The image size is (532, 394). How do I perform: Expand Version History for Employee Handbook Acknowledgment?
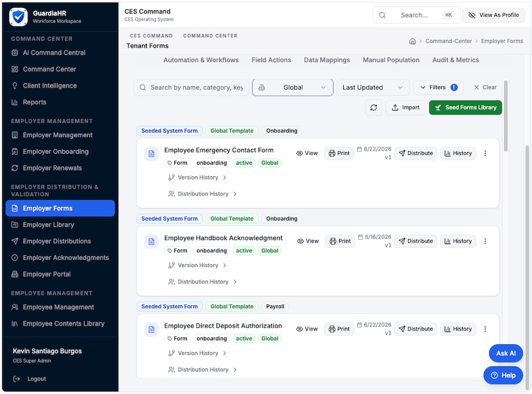click(197, 265)
